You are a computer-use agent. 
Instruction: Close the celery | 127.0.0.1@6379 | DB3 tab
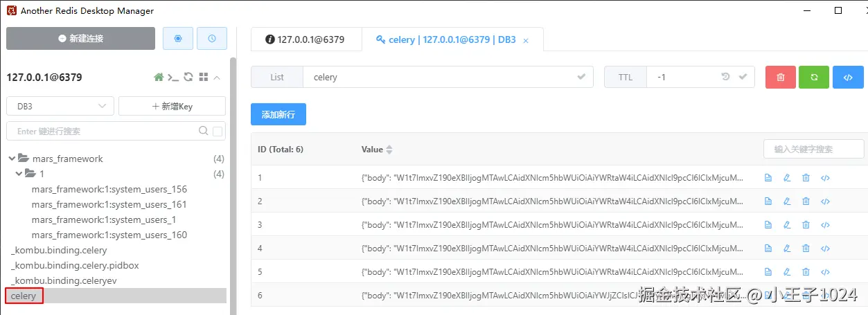[526, 41]
